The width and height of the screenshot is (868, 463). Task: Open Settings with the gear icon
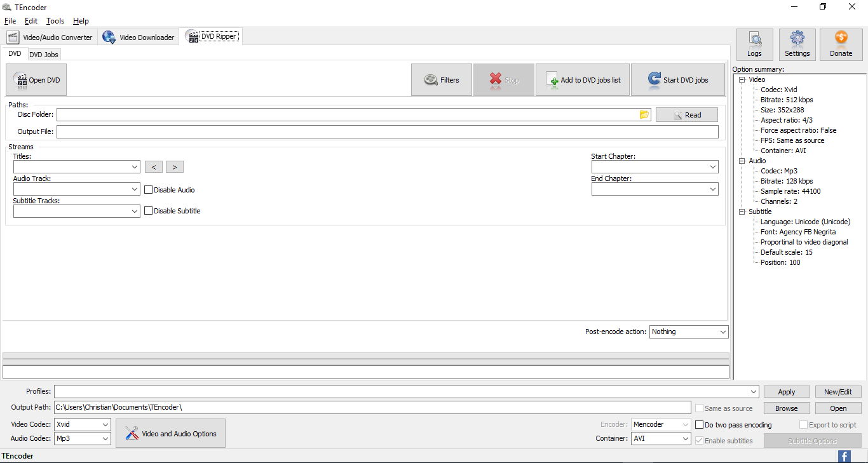pyautogui.click(x=797, y=45)
